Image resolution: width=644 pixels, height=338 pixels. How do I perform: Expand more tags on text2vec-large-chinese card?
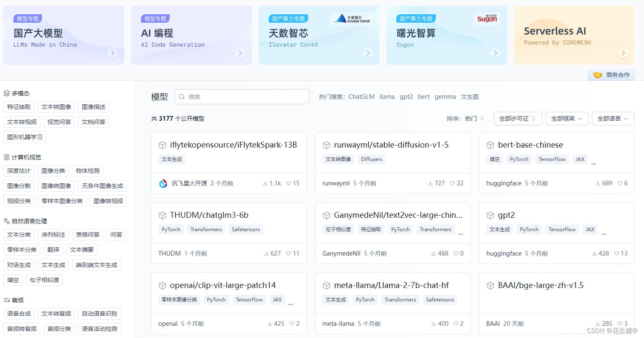tap(461, 233)
